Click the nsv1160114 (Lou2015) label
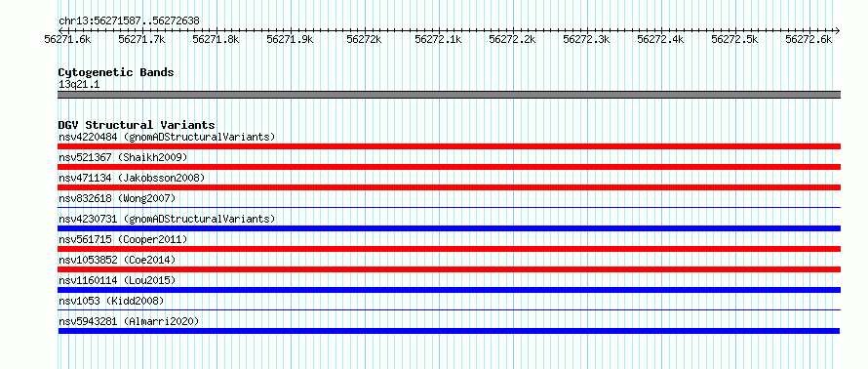Viewport: 868px width, 369px height. tap(117, 280)
